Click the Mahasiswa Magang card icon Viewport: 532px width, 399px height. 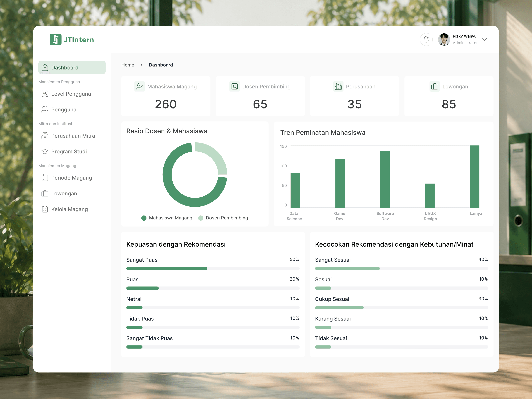click(x=139, y=86)
